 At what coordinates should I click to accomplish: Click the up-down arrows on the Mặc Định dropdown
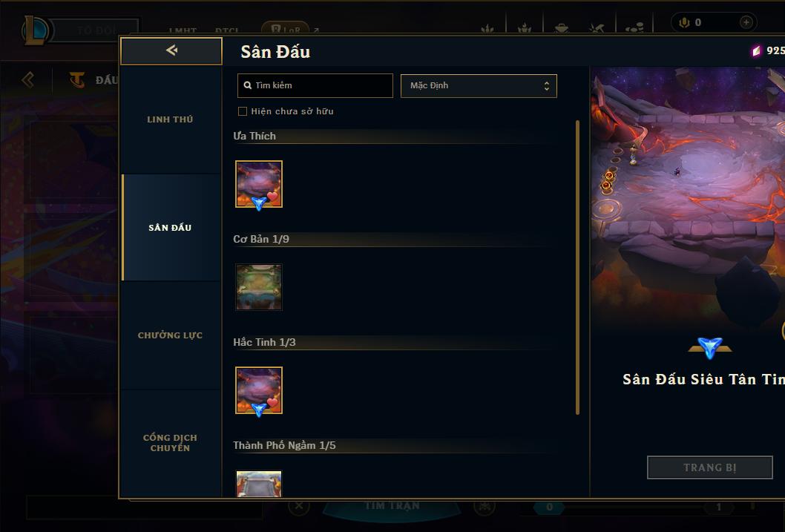547,85
